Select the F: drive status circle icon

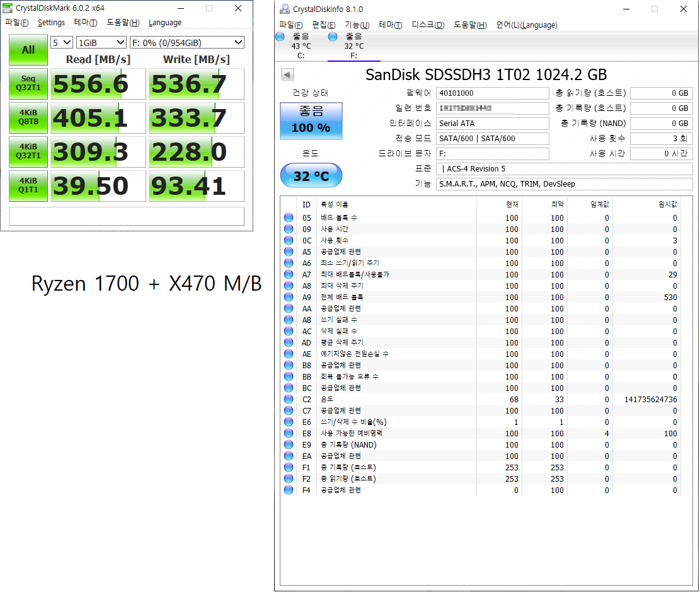(333, 37)
